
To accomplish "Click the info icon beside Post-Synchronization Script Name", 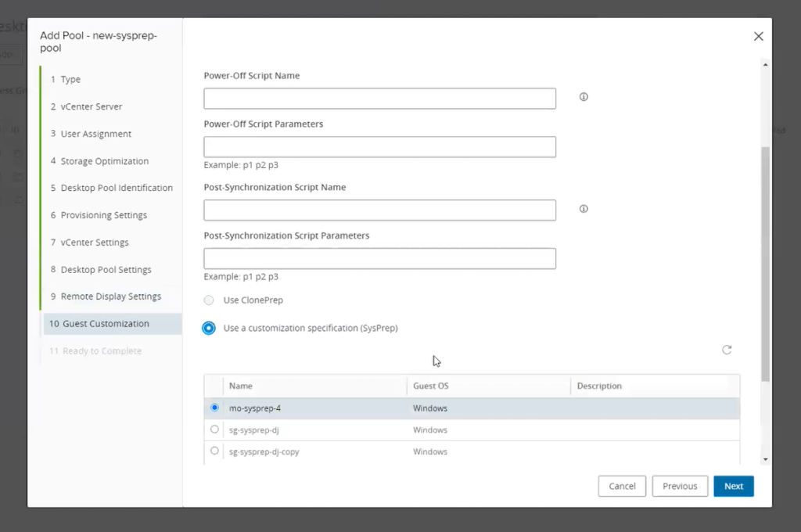I will (x=583, y=208).
